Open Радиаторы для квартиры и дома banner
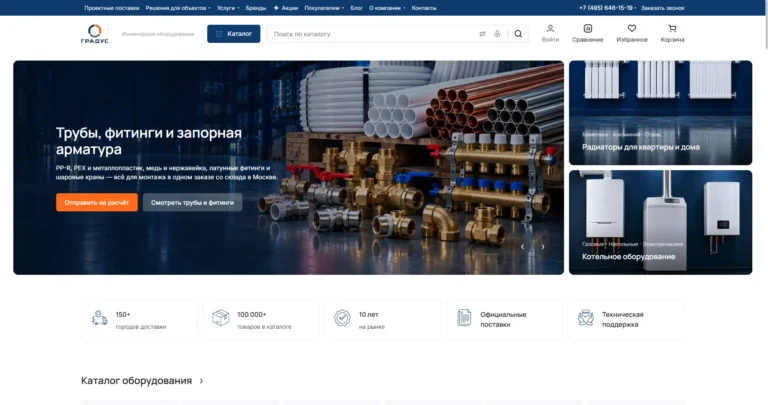 [660, 113]
